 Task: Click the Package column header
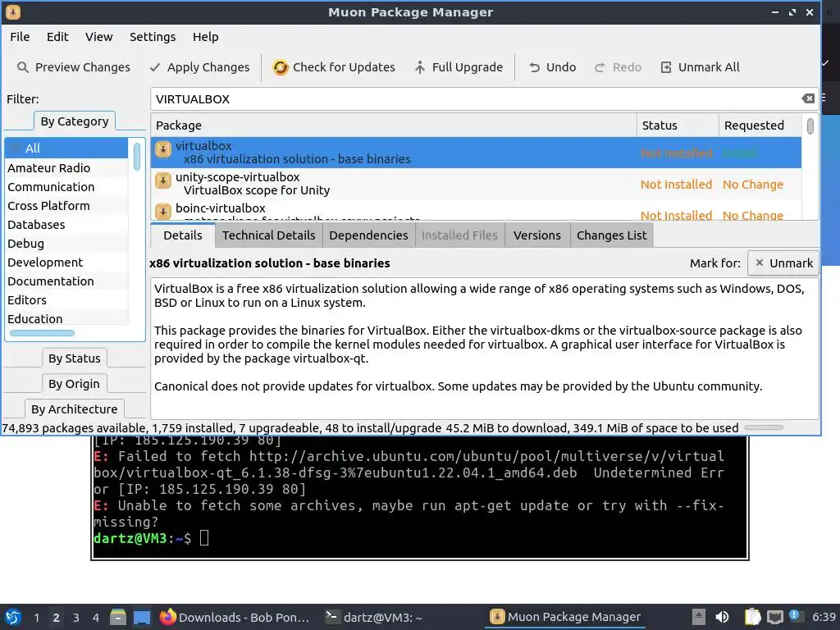(394, 126)
